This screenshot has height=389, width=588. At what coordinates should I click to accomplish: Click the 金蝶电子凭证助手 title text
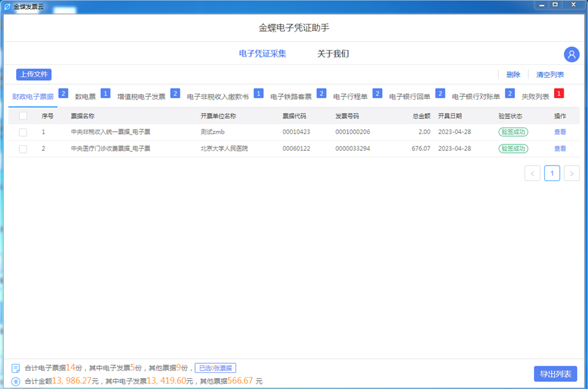293,28
